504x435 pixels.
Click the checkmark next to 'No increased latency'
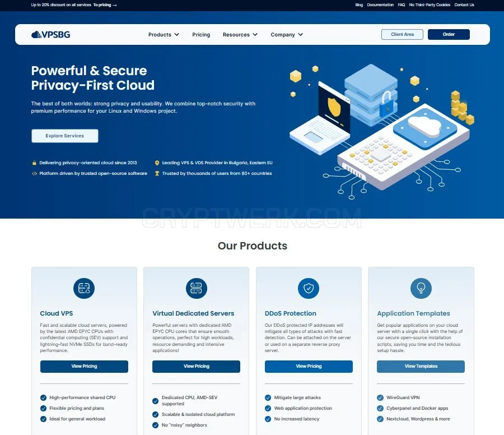coord(268,419)
